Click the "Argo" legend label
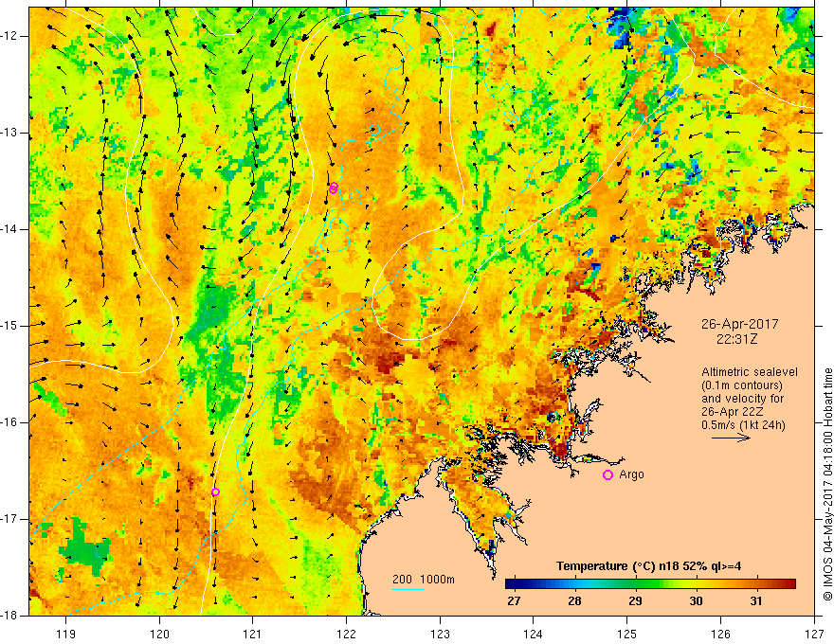 click(631, 474)
